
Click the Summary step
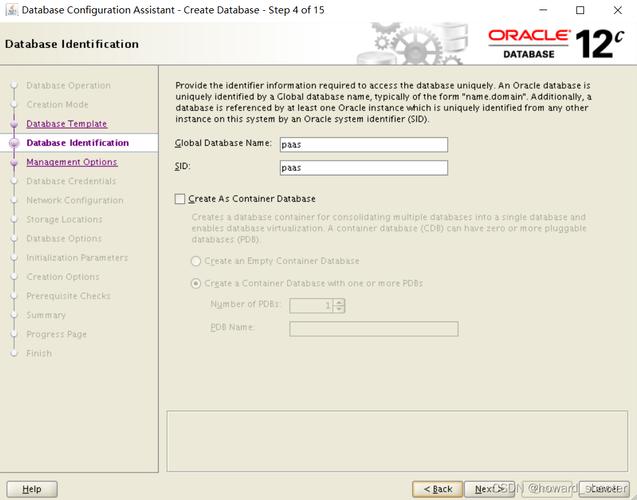pos(46,315)
